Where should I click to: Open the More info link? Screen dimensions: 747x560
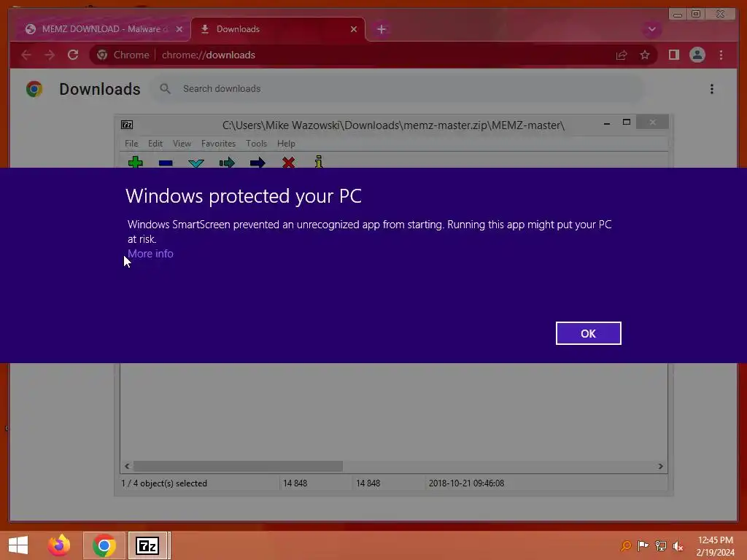click(x=150, y=254)
